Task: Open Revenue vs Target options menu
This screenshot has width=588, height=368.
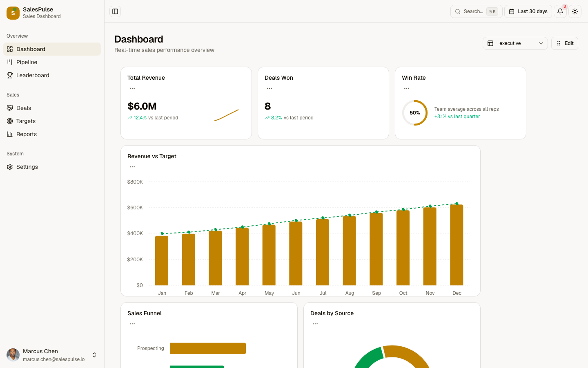Action: [132, 167]
